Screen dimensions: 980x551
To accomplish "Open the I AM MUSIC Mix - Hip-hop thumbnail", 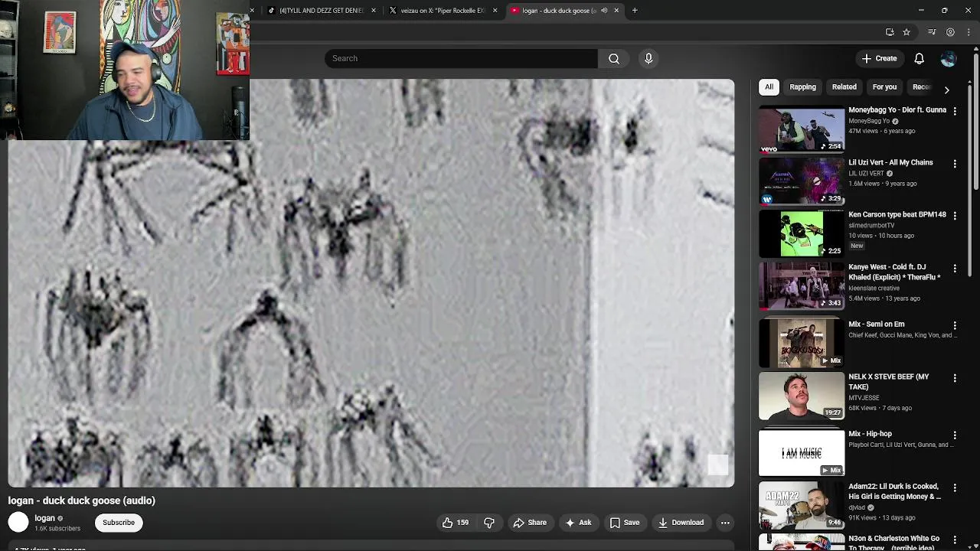I will click(x=802, y=452).
